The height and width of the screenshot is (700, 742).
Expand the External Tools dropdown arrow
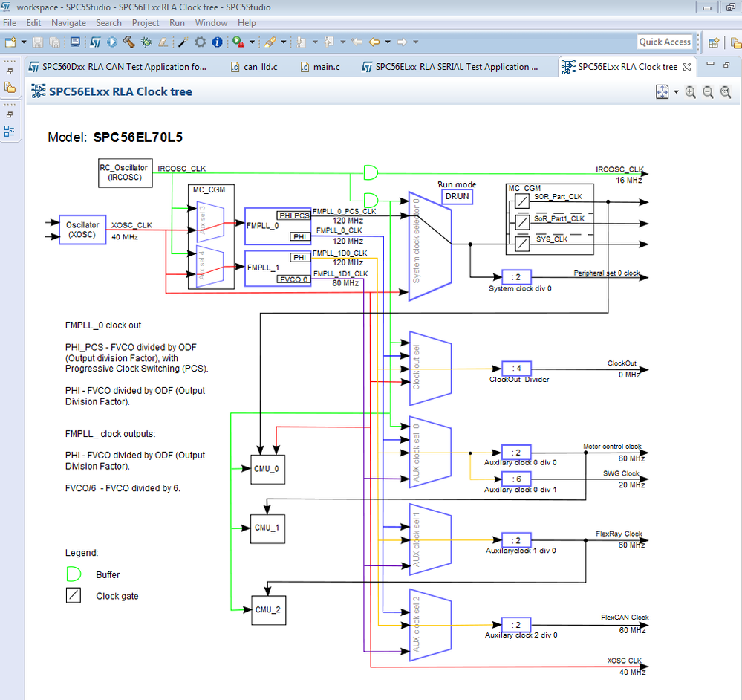pyautogui.click(x=252, y=42)
